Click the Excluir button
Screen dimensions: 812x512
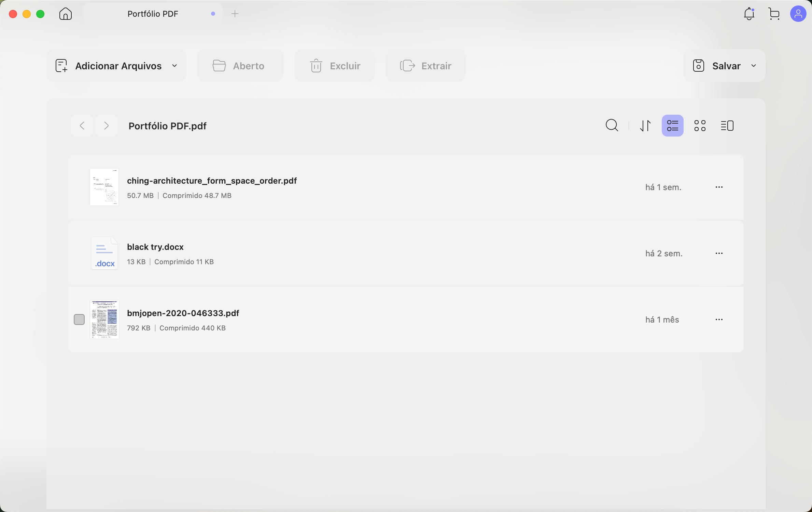tap(335, 66)
